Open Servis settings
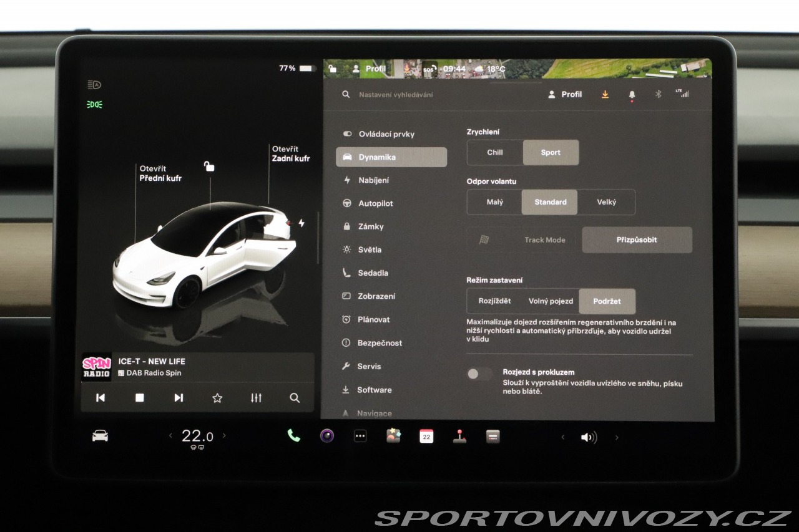The height and width of the screenshot is (532, 799). pyautogui.click(x=391, y=366)
